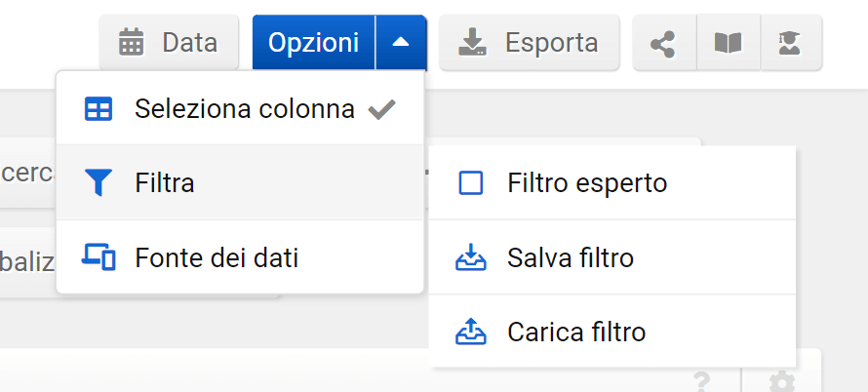
Task: Open the Data date picker button
Action: click(x=168, y=43)
